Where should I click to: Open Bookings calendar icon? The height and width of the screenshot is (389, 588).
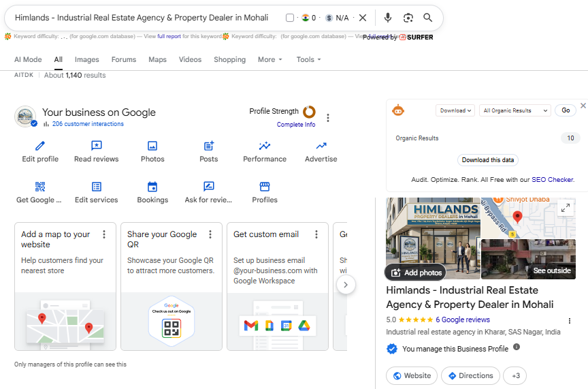point(152,187)
